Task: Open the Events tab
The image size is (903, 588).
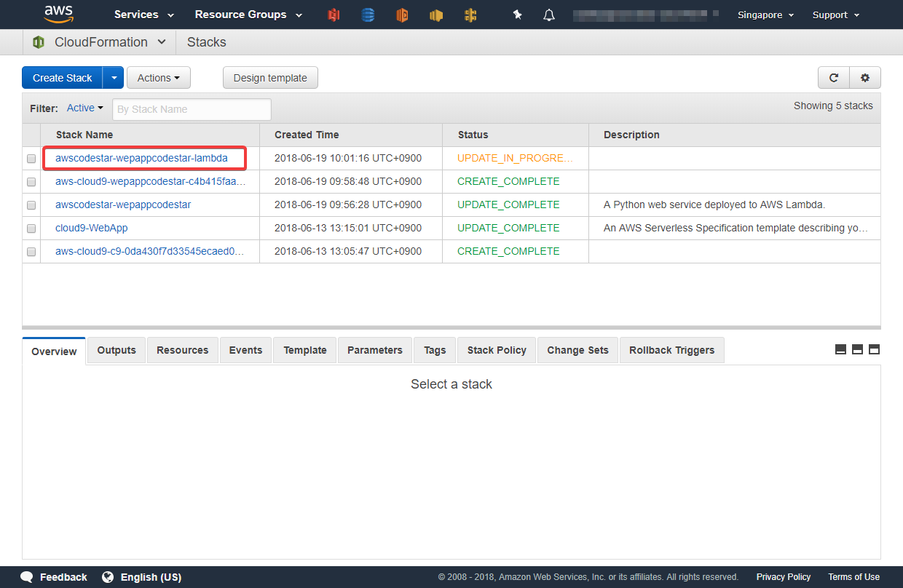Action: (x=245, y=350)
